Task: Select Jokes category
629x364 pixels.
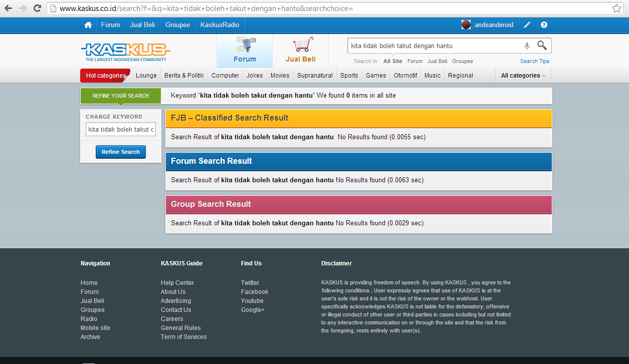Action: pyautogui.click(x=255, y=76)
